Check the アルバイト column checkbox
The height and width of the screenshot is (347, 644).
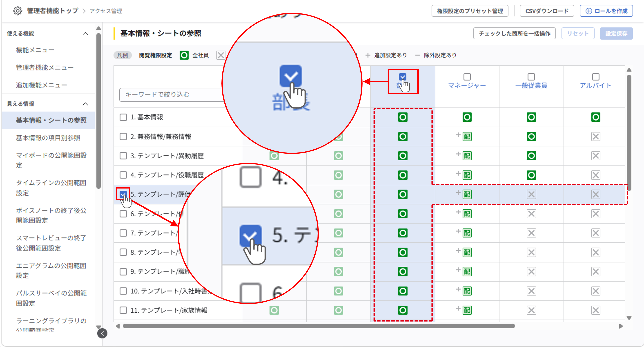pyautogui.click(x=596, y=77)
